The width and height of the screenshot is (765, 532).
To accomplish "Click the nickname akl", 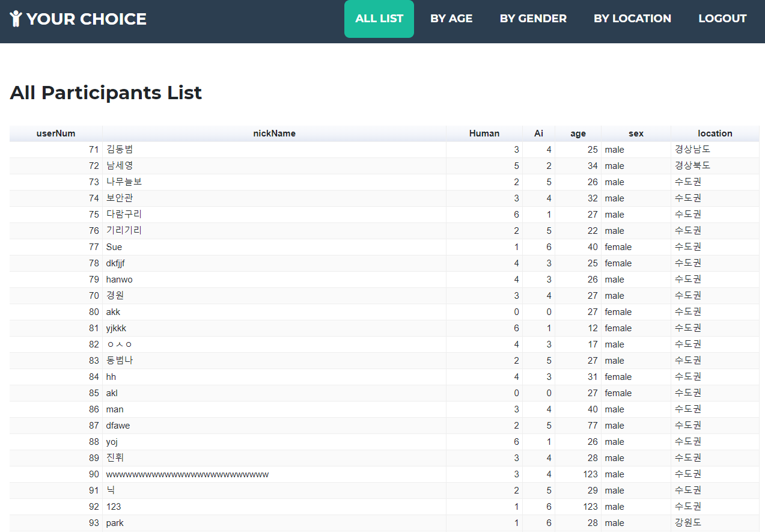I will (x=112, y=393).
